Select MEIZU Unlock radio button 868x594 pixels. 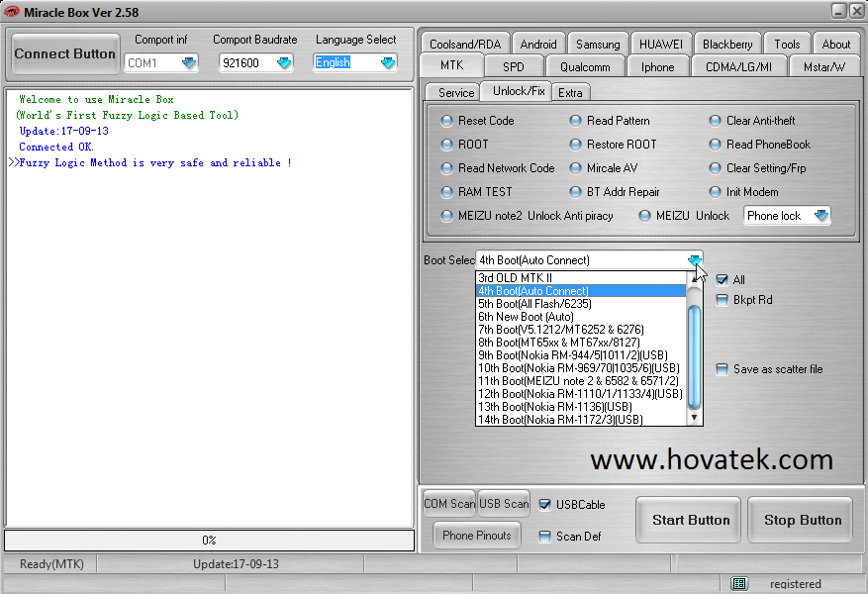(645, 216)
